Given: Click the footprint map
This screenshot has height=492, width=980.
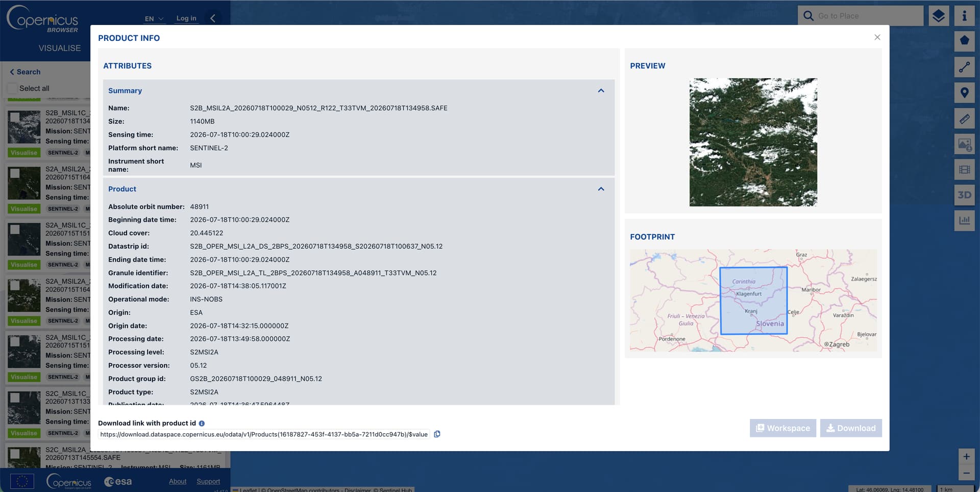Looking at the screenshot, I should [753, 300].
